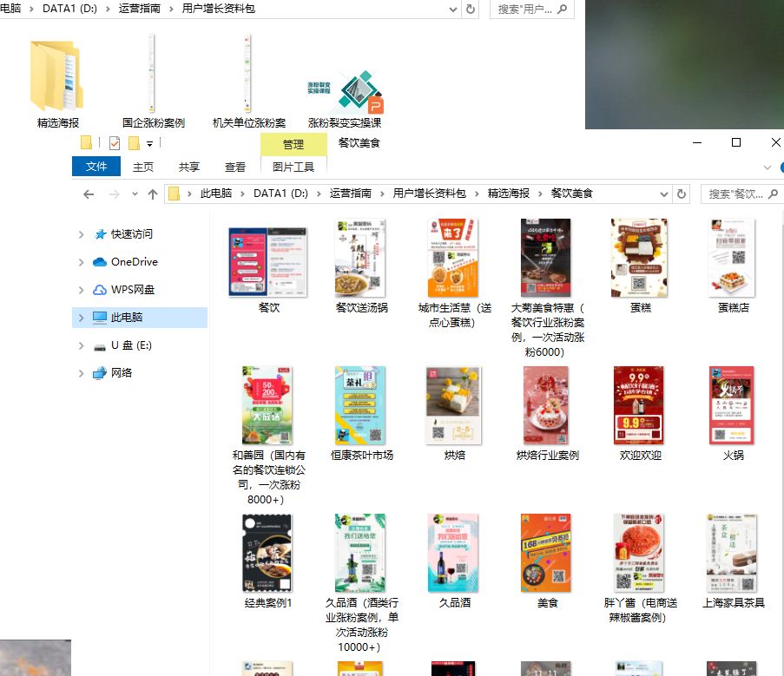This screenshot has height=676, width=784.
Task: Open recent locations dropdown
Action: tap(135, 194)
